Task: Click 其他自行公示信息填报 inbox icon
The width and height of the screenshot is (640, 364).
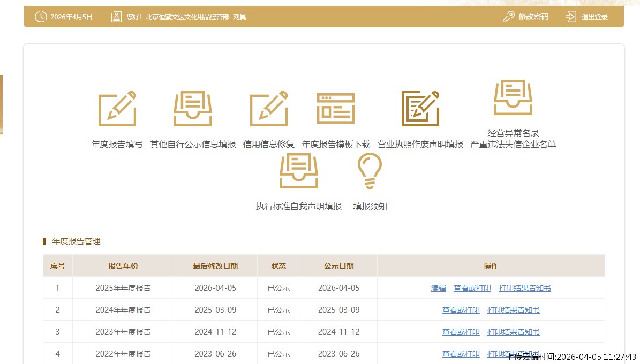Action: (x=193, y=109)
